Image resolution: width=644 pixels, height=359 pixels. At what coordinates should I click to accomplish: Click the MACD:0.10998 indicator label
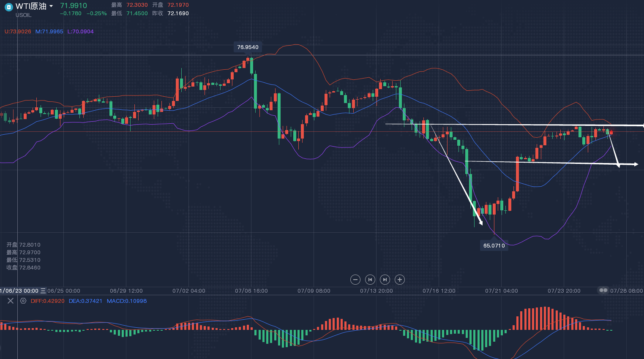(127, 301)
